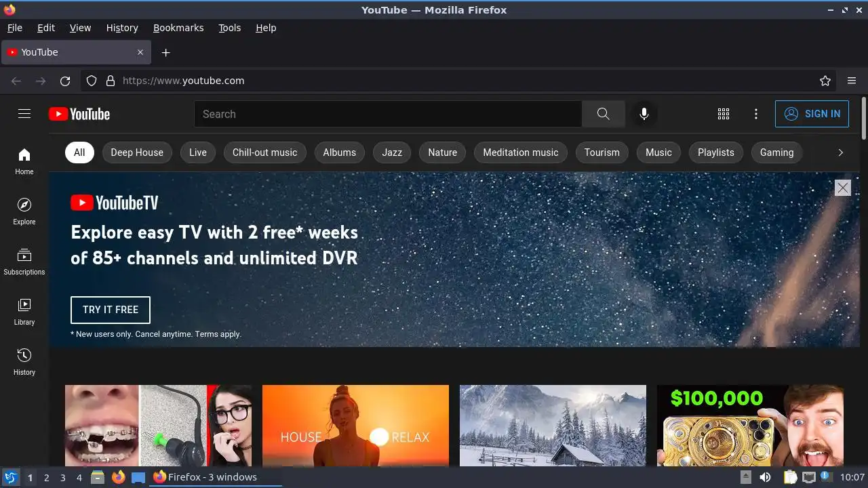Open Explore in the sidebar
The image size is (868, 488).
24,211
